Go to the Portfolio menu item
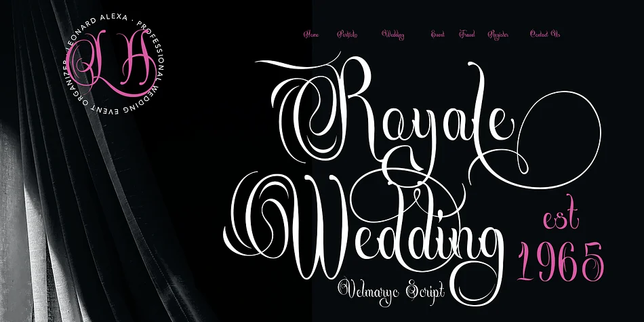This screenshot has height=322, width=644. pos(347,35)
